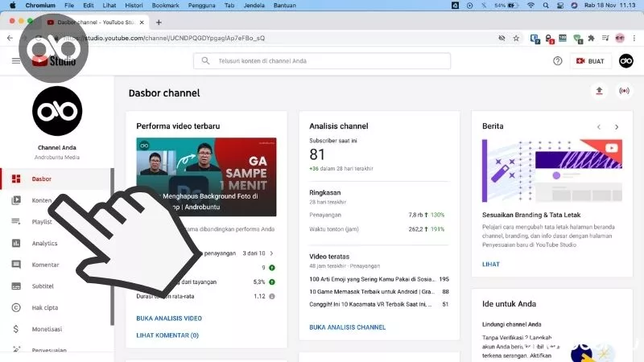
Task: Click the macOS Wi-Fi status icon
Action: pyautogui.click(x=530, y=6)
